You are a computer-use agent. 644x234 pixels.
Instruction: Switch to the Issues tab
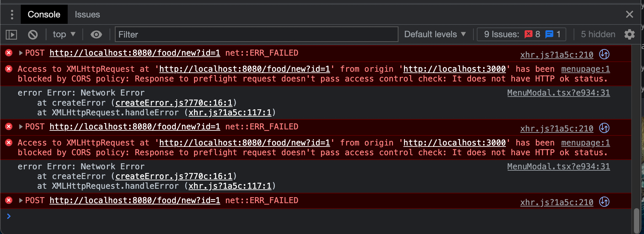[87, 14]
